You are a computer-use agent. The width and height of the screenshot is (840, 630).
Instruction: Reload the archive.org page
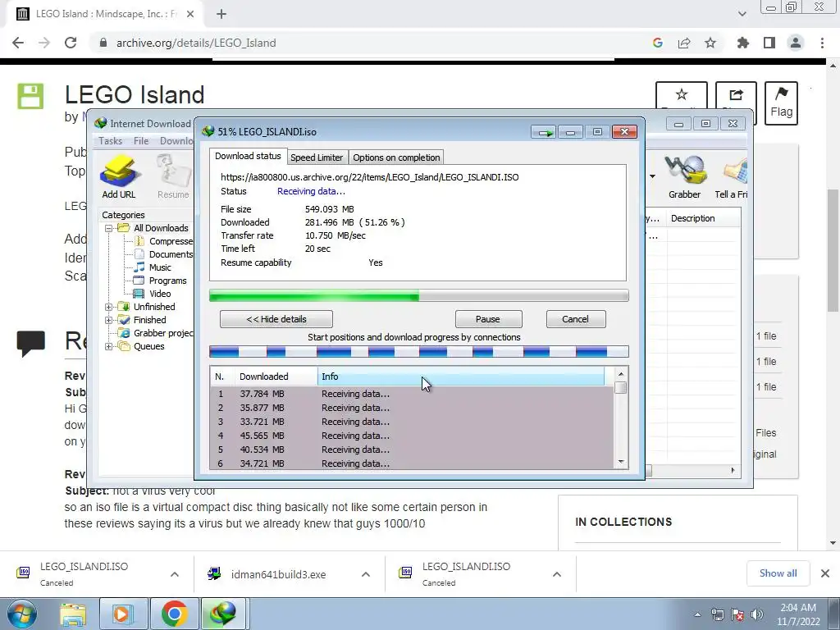point(71,43)
